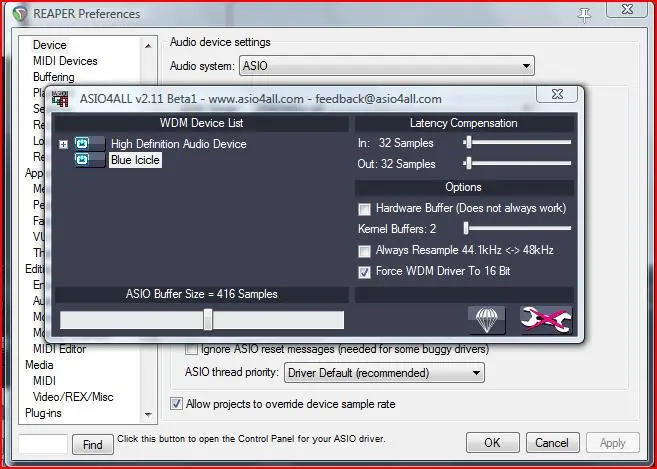Uncheck Force WDM Driver To 16 Bit
Image resolution: width=657 pixels, height=469 pixels.
365,272
